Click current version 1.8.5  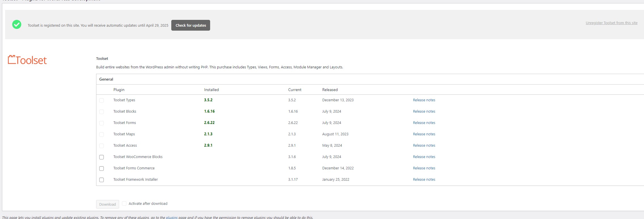pos(292,168)
